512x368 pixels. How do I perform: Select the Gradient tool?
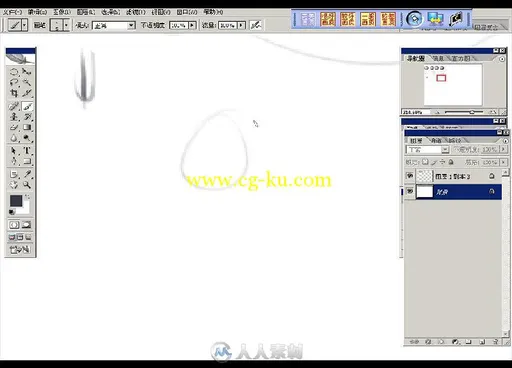(27, 127)
